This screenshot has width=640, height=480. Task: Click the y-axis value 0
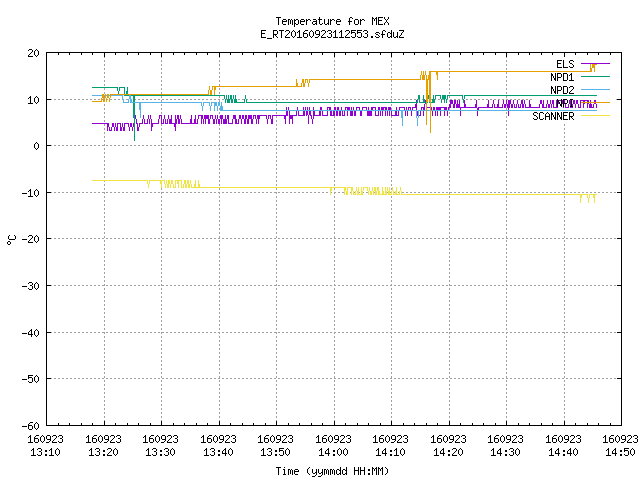point(37,146)
